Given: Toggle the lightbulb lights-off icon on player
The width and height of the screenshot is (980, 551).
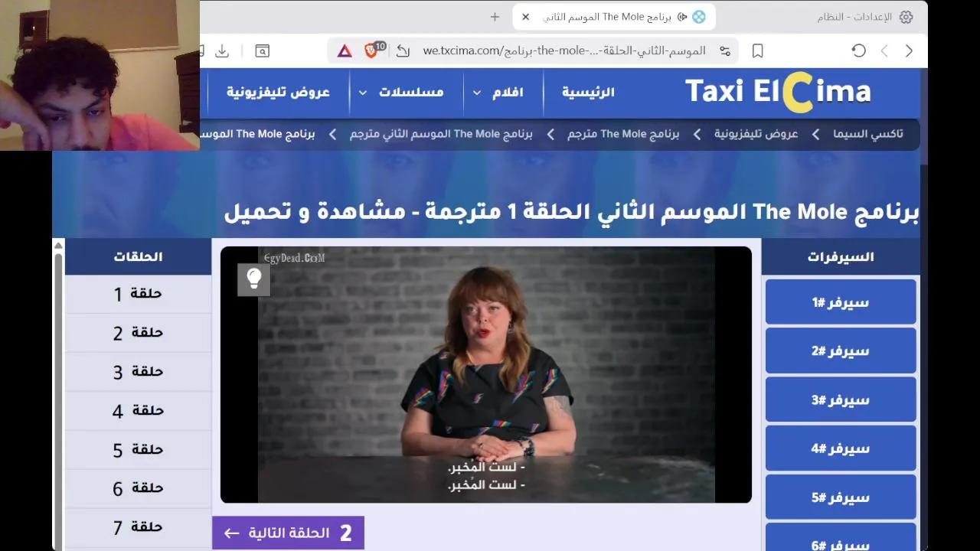Looking at the screenshot, I should coord(253,279).
